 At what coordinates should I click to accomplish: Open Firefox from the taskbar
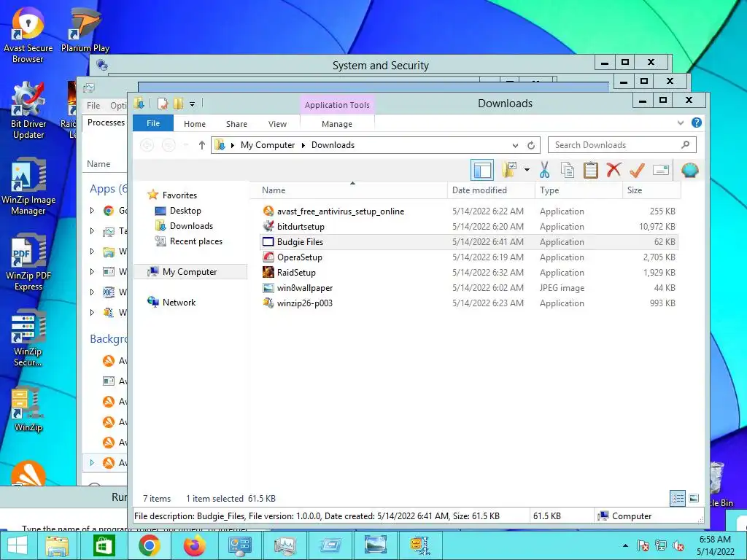pos(195,545)
